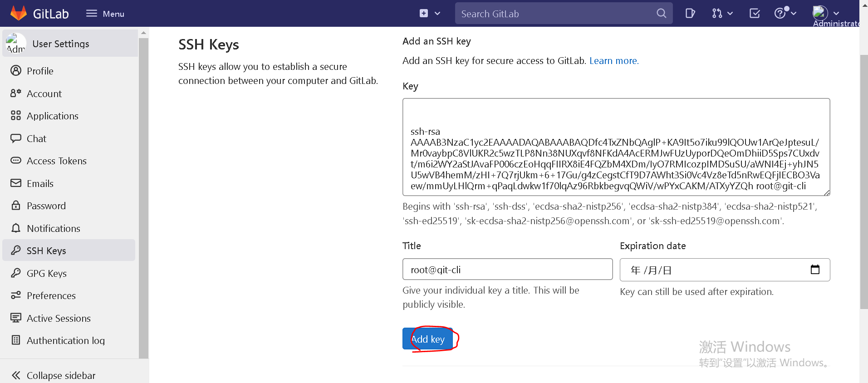Viewport: 868px width, 383px height.
Task: Focus the Search GitLab field
Action: point(564,14)
